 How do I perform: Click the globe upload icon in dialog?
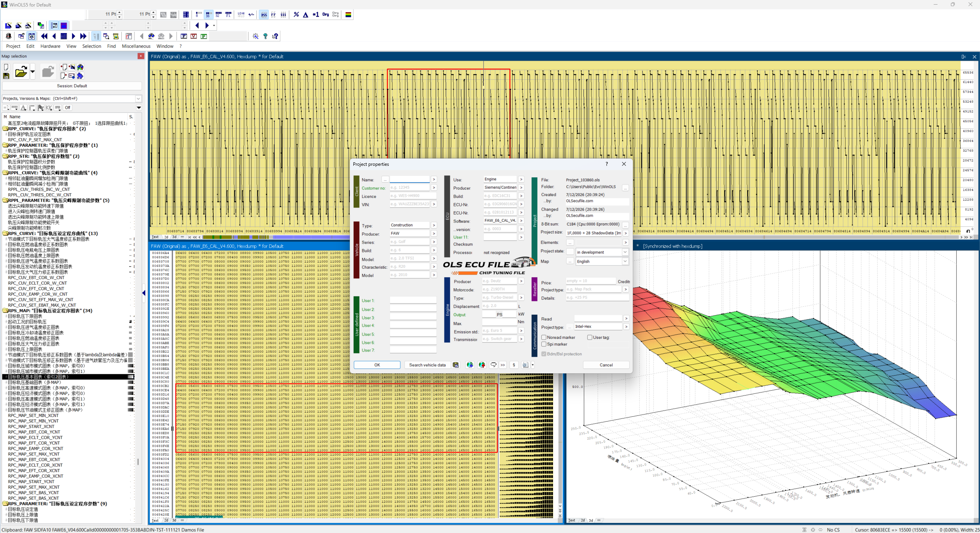(x=482, y=365)
